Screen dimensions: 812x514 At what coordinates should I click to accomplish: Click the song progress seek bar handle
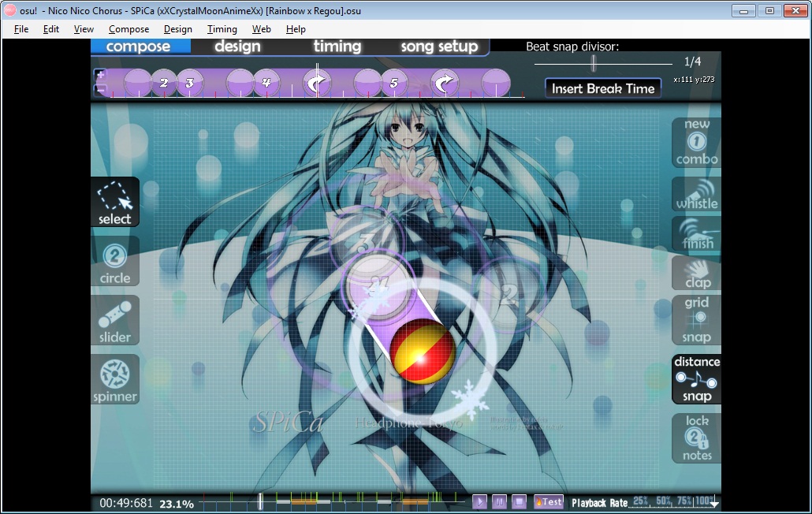tap(260, 501)
